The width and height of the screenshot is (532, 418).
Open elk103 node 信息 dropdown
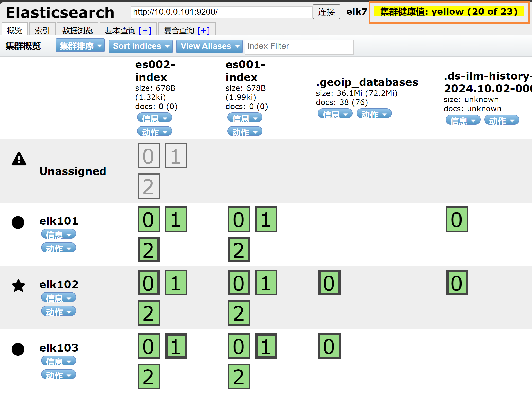point(59,361)
